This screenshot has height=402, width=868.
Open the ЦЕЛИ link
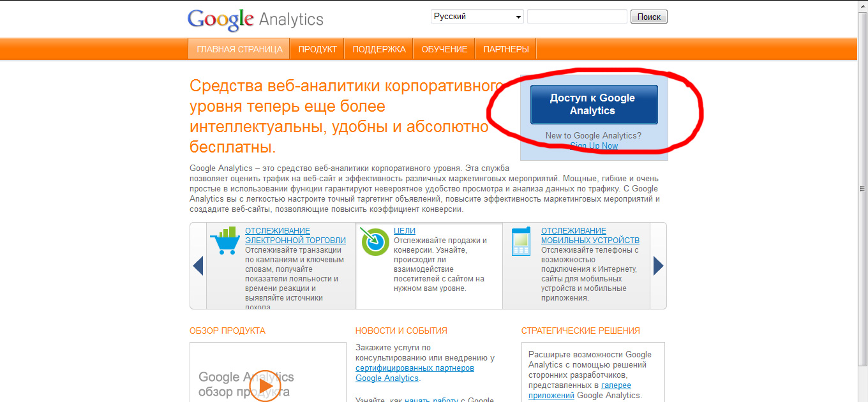click(x=405, y=231)
